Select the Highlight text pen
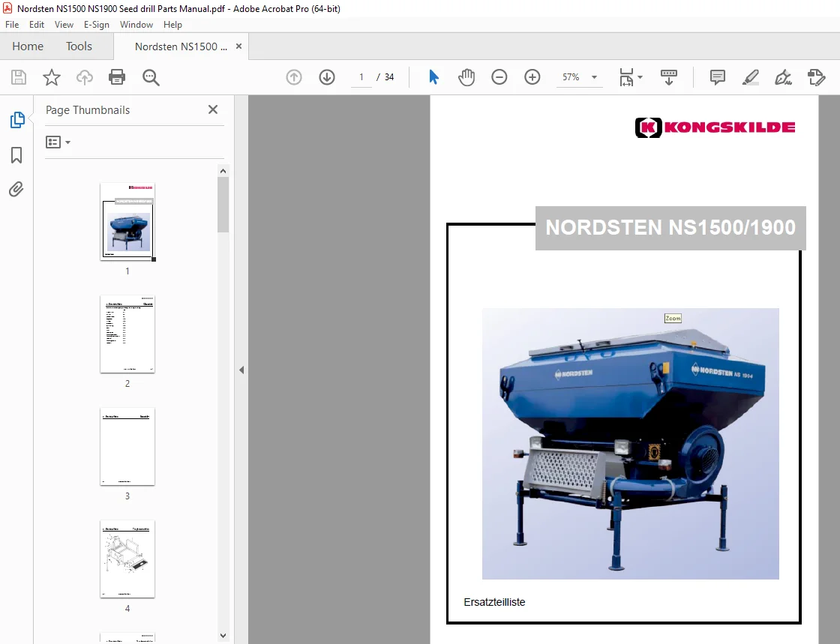The width and height of the screenshot is (840, 644). coord(750,77)
